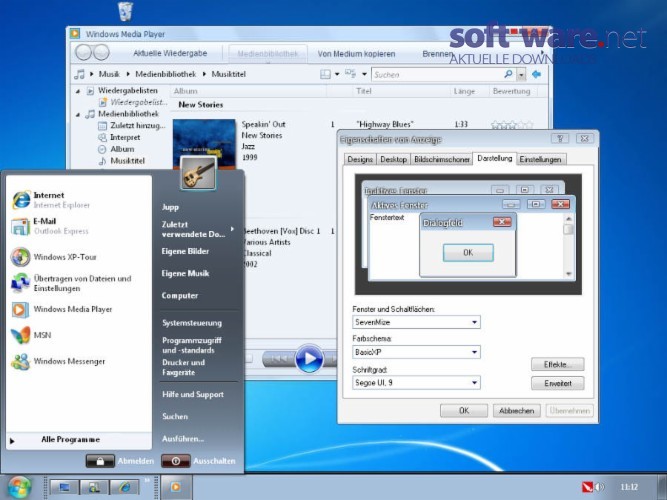This screenshot has width=667, height=500.
Task: Collapse the Medienbibliothek tree node
Action: click(x=78, y=114)
